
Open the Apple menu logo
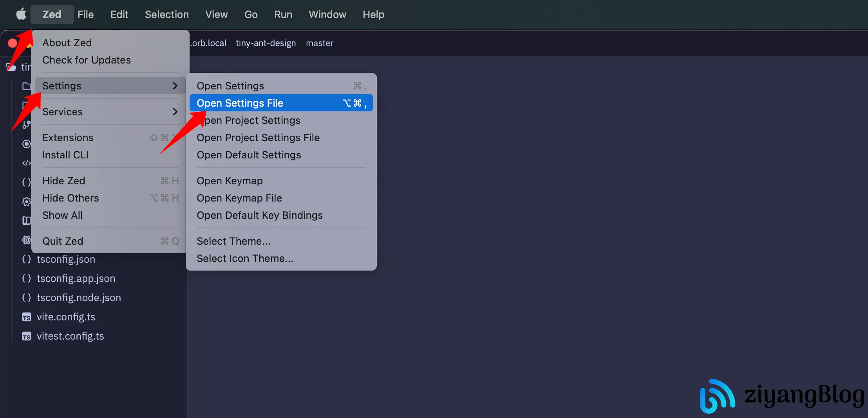point(21,15)
